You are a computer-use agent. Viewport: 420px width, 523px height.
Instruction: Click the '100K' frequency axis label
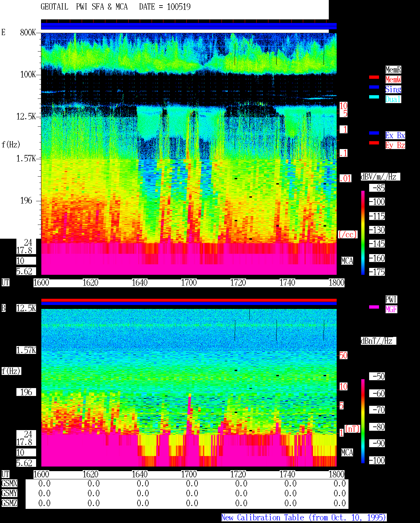[28, 74]
